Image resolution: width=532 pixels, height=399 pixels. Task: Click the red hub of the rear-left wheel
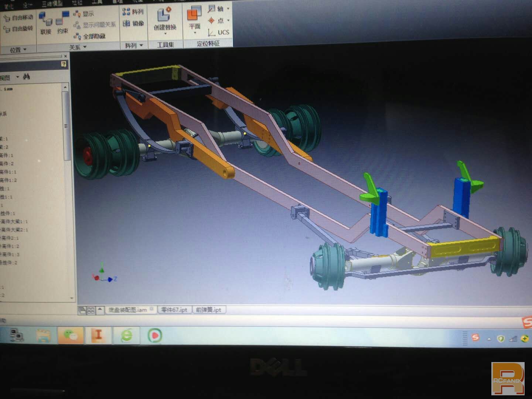coord(88,156)
